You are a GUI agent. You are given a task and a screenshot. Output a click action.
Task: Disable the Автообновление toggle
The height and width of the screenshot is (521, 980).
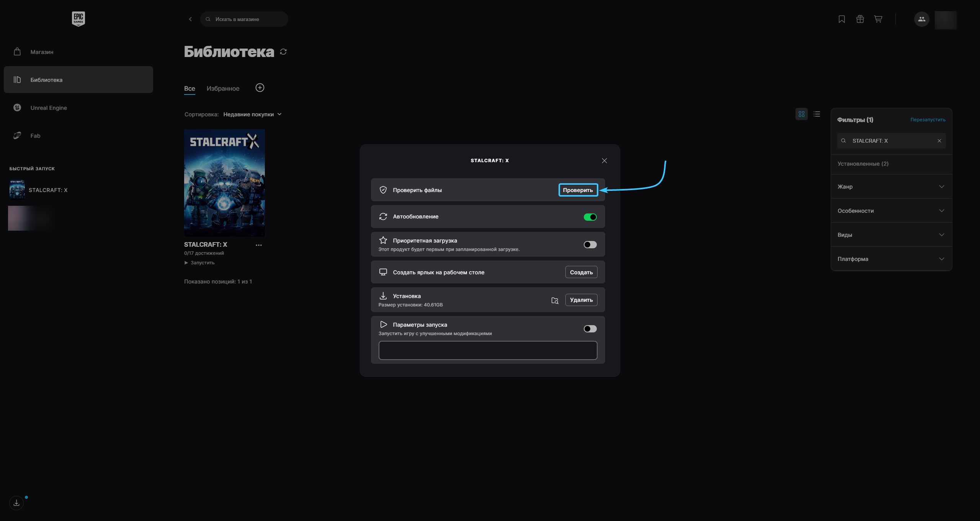coord(590,217)
